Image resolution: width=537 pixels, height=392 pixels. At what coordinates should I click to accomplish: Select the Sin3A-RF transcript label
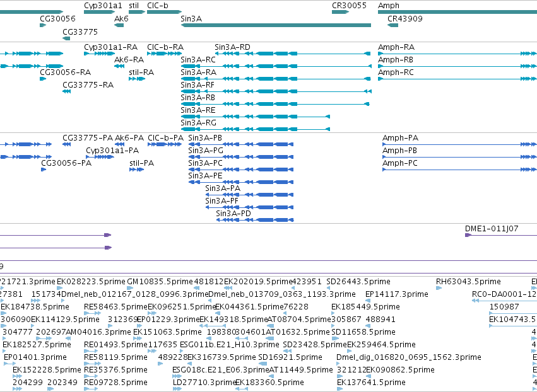click(x=198, y=85)
